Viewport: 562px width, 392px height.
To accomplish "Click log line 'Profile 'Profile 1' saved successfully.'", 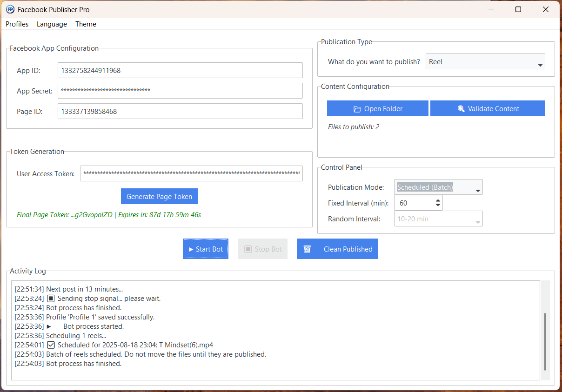I will coord(85,317).
